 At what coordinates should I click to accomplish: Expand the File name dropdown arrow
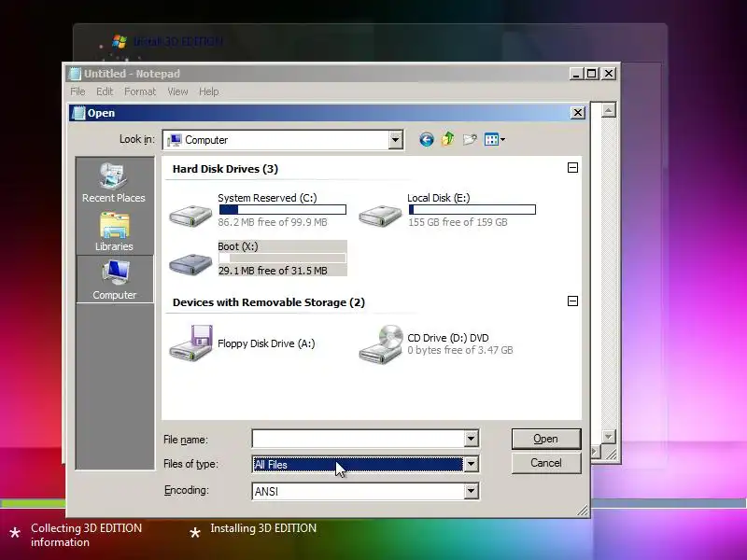(x=472, y=439)
